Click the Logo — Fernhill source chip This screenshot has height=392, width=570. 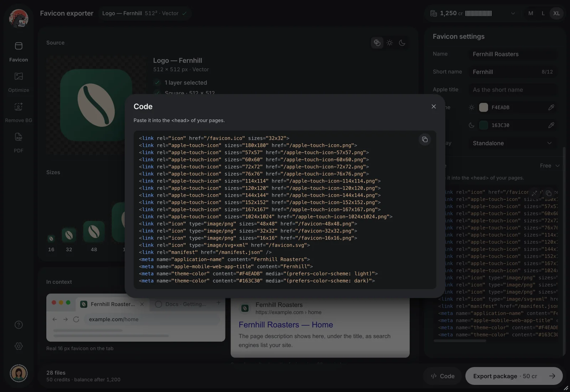pos(144,13)
